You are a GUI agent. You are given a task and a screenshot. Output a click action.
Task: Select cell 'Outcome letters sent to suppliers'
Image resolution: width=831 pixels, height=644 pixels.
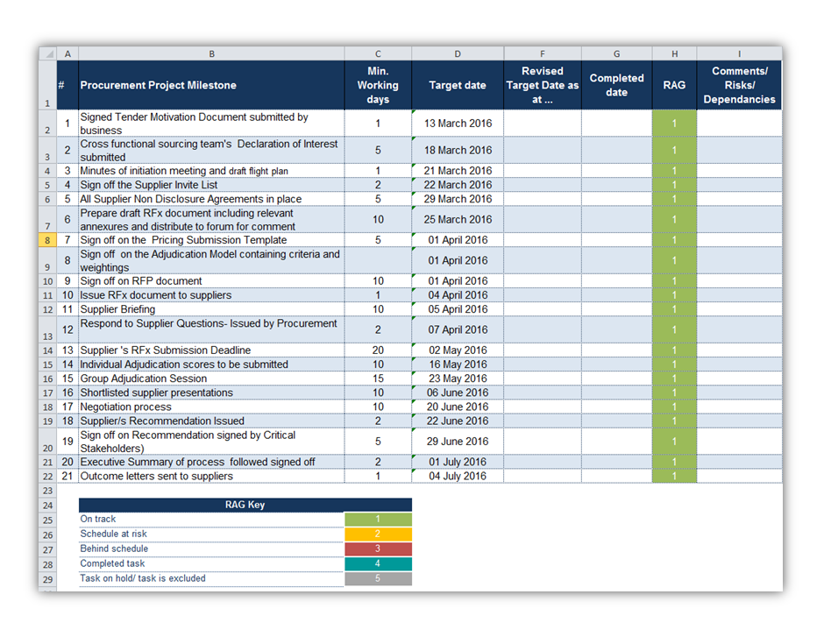(211, 476)
